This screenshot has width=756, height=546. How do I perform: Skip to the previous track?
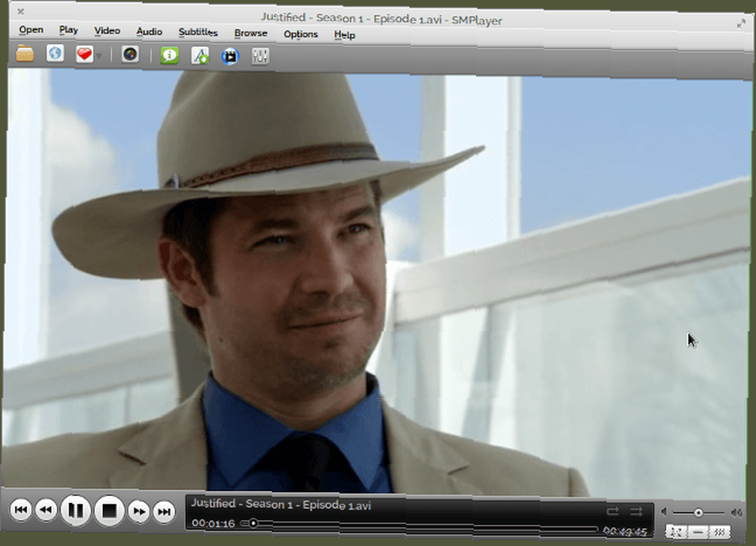point(20,510)
